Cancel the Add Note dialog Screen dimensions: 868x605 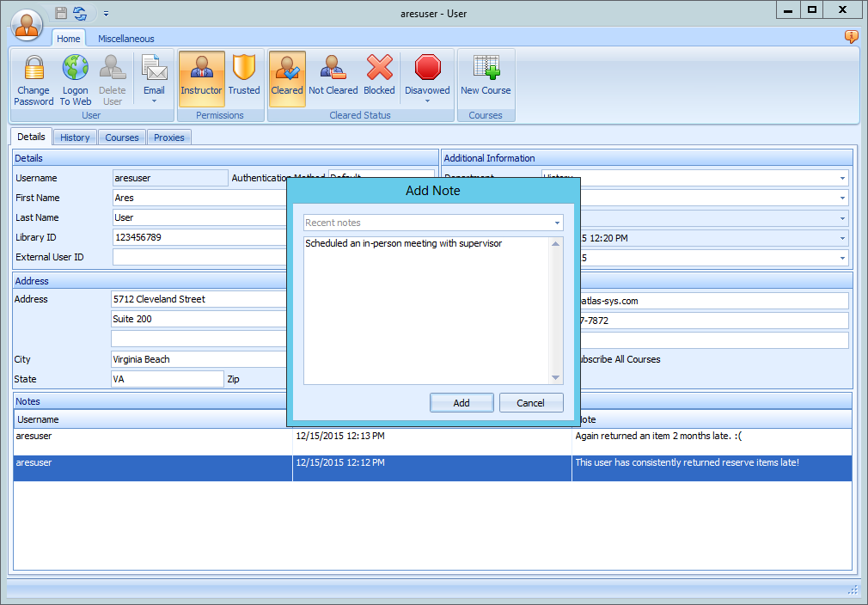530,403
